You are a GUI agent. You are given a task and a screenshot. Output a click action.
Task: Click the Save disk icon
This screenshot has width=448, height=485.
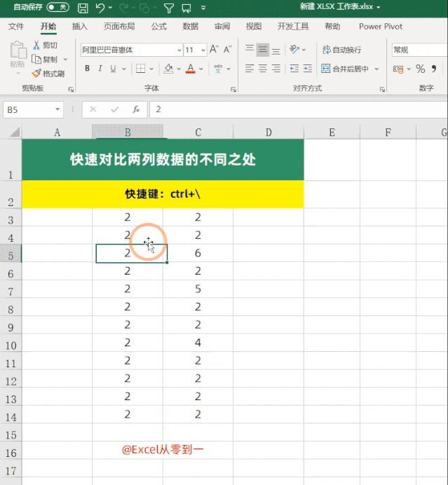pos(83,8)
